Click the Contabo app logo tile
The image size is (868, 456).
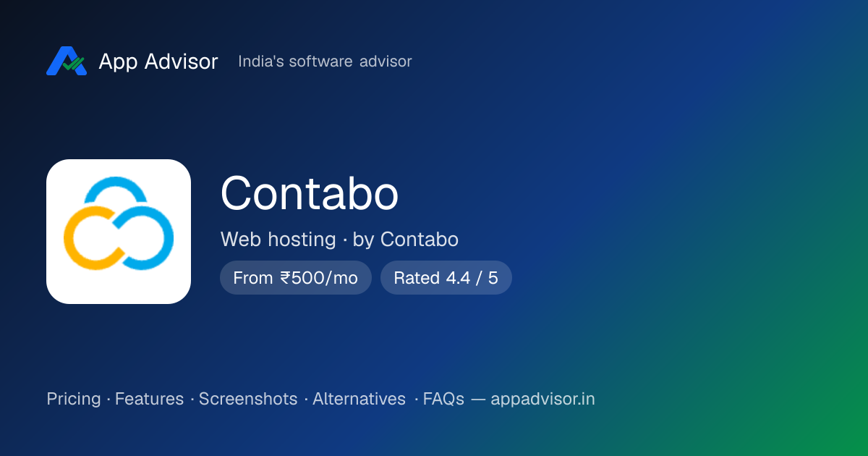coord(119,232)
